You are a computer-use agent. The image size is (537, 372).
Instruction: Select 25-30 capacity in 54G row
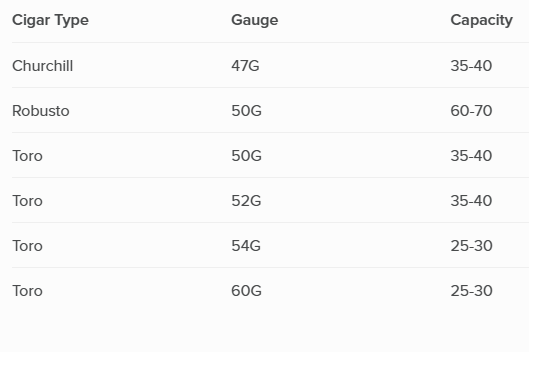[472, 246]
